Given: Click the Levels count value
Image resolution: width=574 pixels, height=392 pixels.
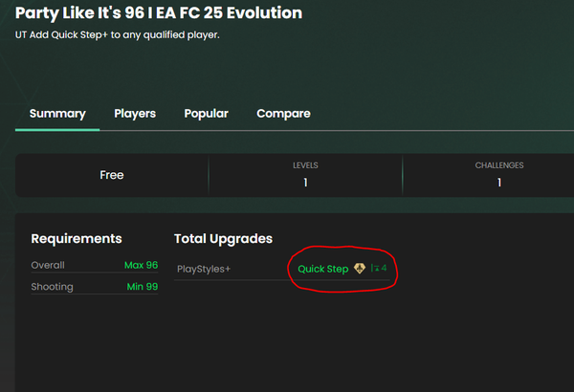Looking at the screenshot, I should point(305,183).
